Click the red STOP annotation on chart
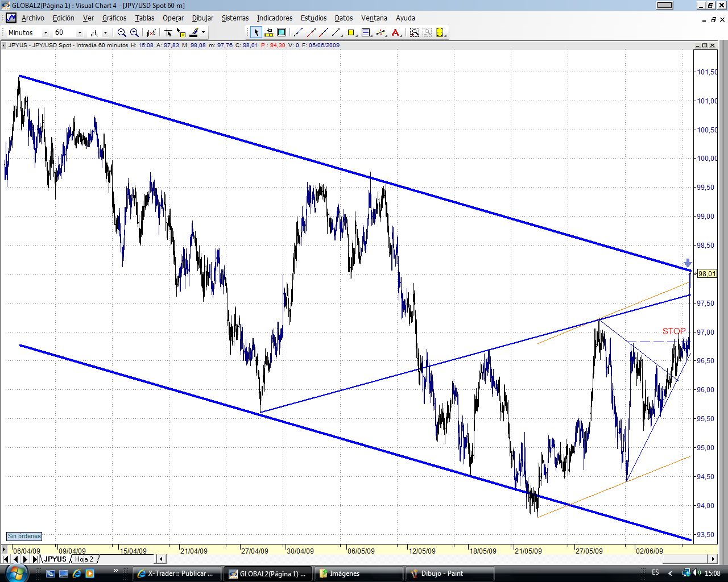This screenshot has height=582, width=728. point(674,331)
